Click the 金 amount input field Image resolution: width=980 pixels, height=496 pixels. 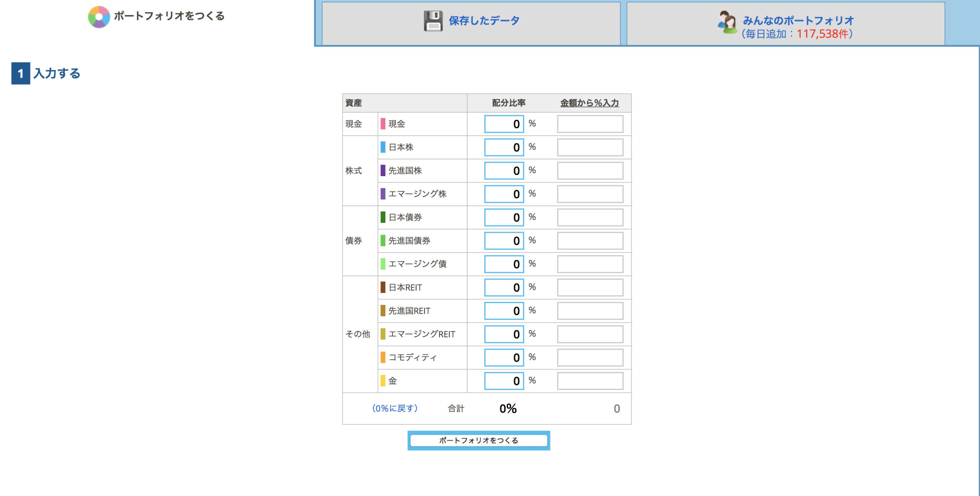click(590, 381)
